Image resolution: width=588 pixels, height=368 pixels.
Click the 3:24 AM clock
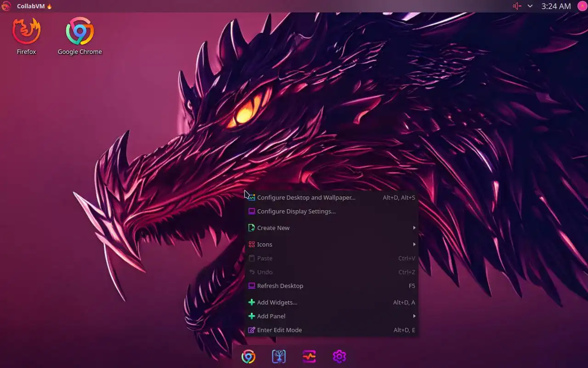pos(556,6)
